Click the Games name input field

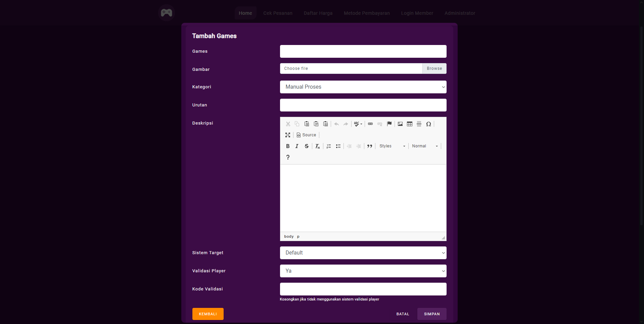point(363,51)
